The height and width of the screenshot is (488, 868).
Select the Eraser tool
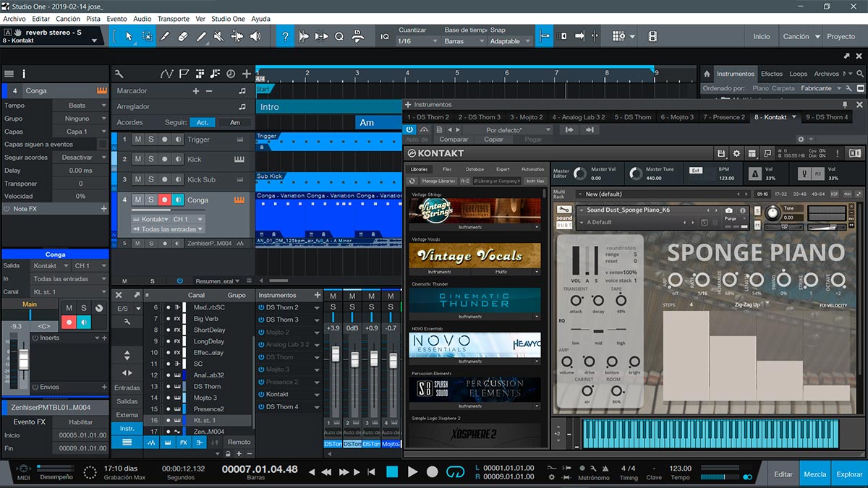coord(182,36)
